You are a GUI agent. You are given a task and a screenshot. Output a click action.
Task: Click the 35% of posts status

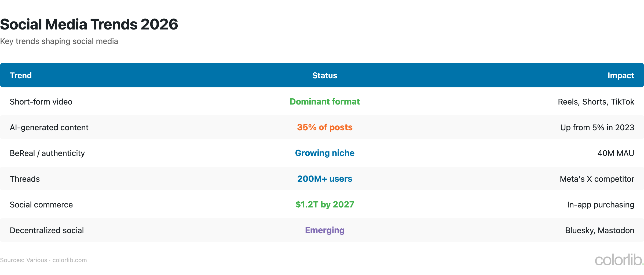325,127
